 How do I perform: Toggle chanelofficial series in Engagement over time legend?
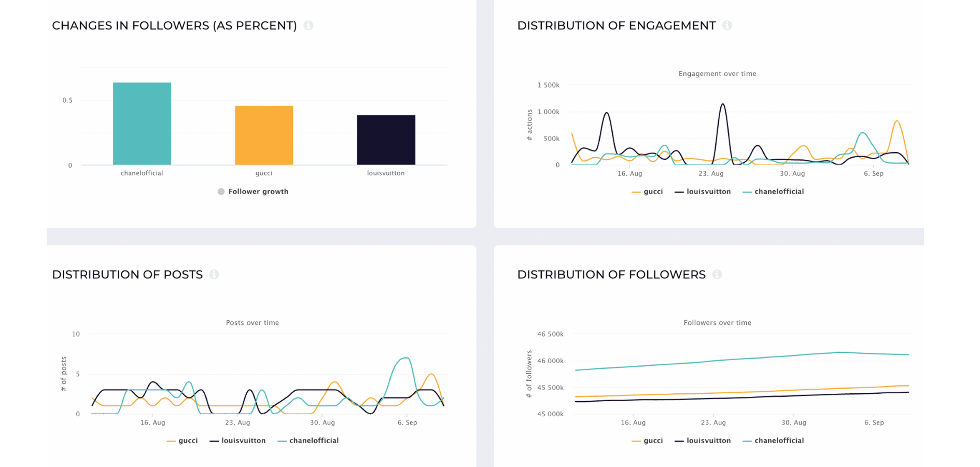[x=773, y=191]
